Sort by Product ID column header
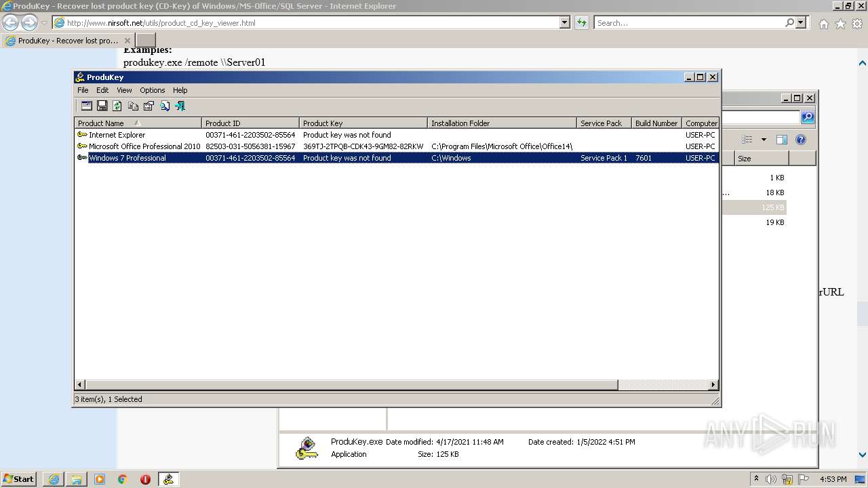868x488 pixels. (x=250, y=123)
